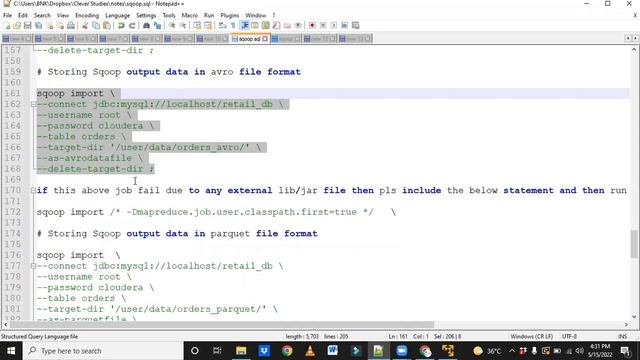This screenshot has width=640, height=360.
Task: Open the Windows Start button
Action: point(11,351)
